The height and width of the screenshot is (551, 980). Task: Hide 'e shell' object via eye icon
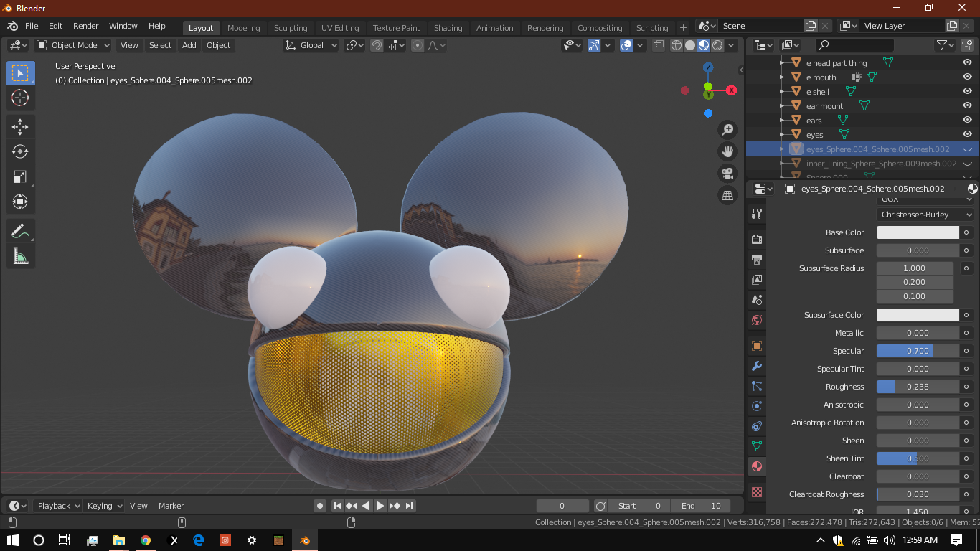(967, 92)
